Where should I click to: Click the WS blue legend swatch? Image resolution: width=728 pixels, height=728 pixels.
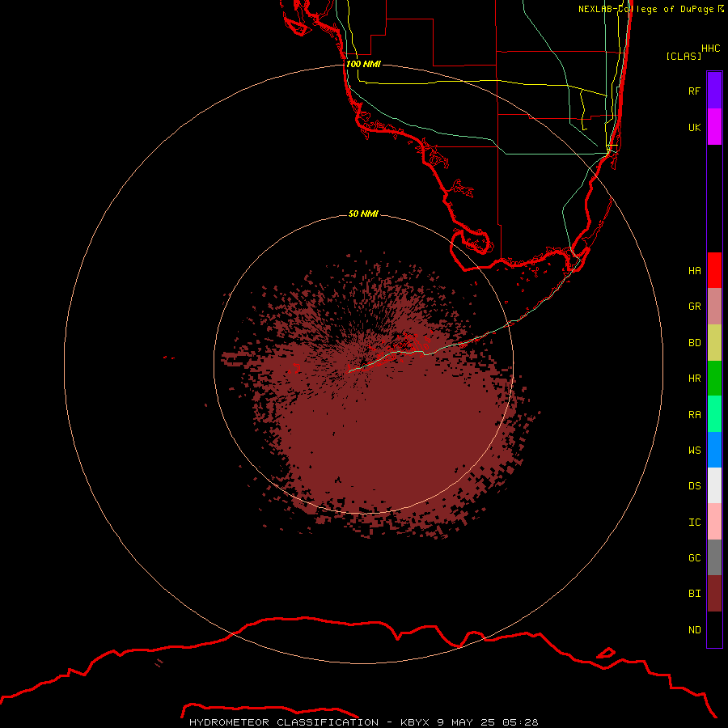(714, 450)
